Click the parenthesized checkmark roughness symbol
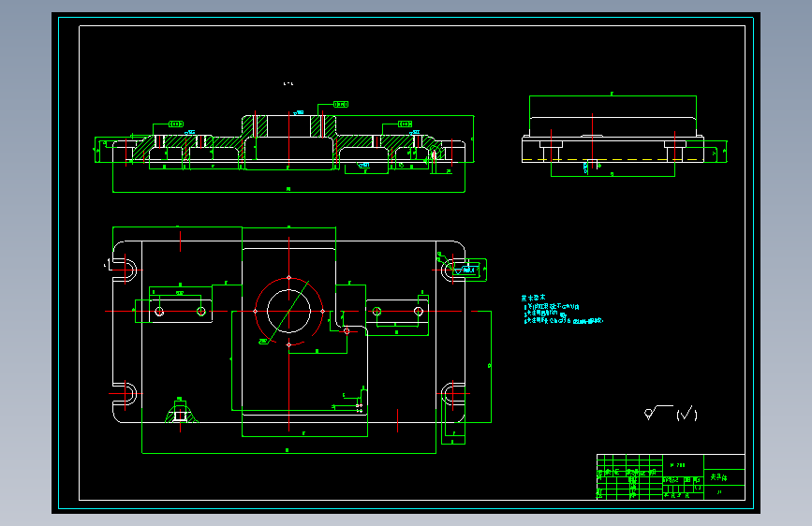Image resolution: width=812 pixels, height=526 pixels. point(687,414)
